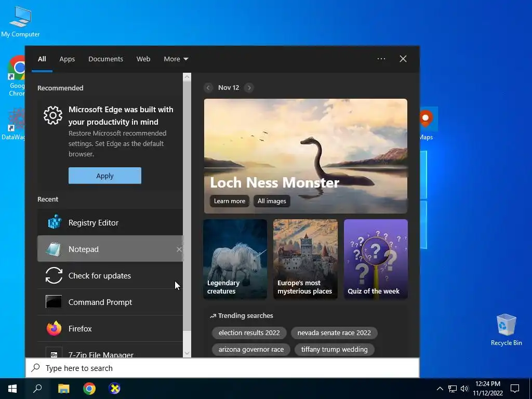Close the search panel
This screenshot has width=532, height=399.
403,59
